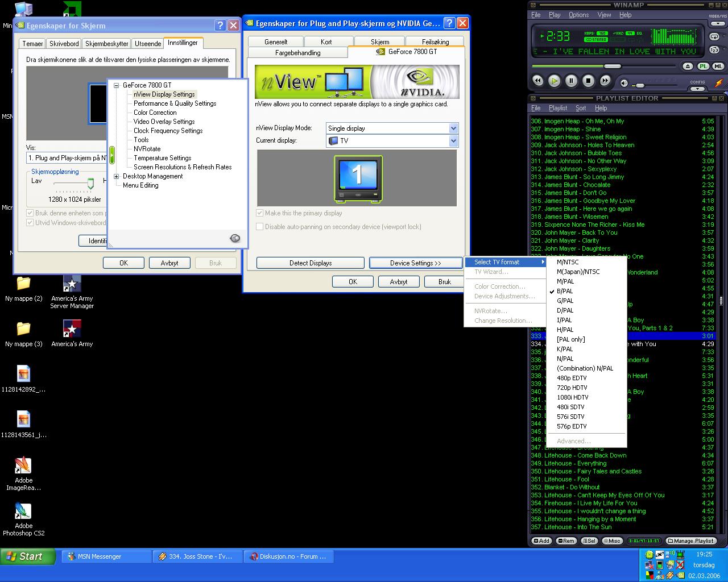This screenshot has height=582, width=728.
Task: Click the wireless network tray icon
Action: pyautogui.click(x=670, y=554)
